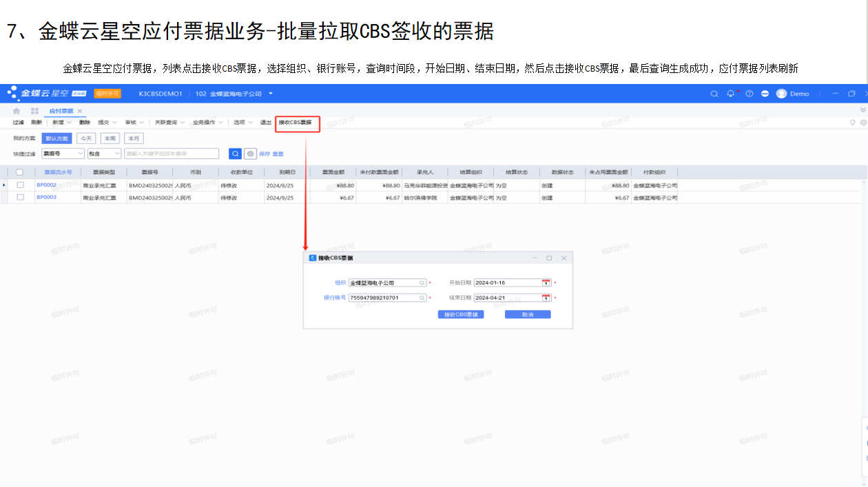Viewport: 868px width, 487px height.
Task: Click the 数据状态 column header
Action: coord(563,172)
